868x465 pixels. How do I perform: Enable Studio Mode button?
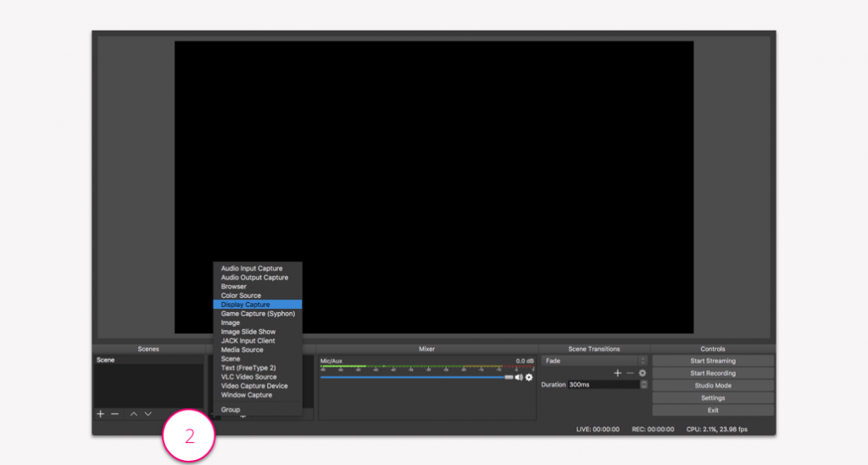(x=713, y=386)
